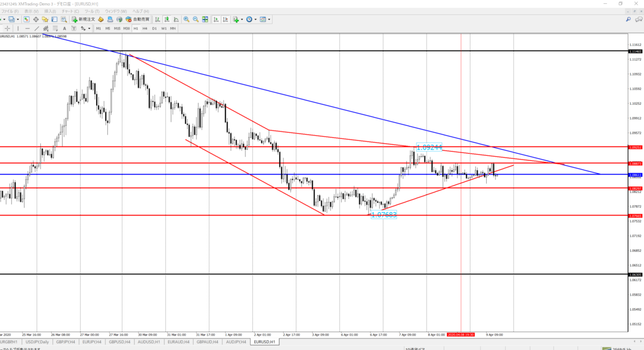644x350 pixels.
Task: Click the red 2020.04.08 19:30 time marker
Action: pyautogui.click(x=460, y=334)
